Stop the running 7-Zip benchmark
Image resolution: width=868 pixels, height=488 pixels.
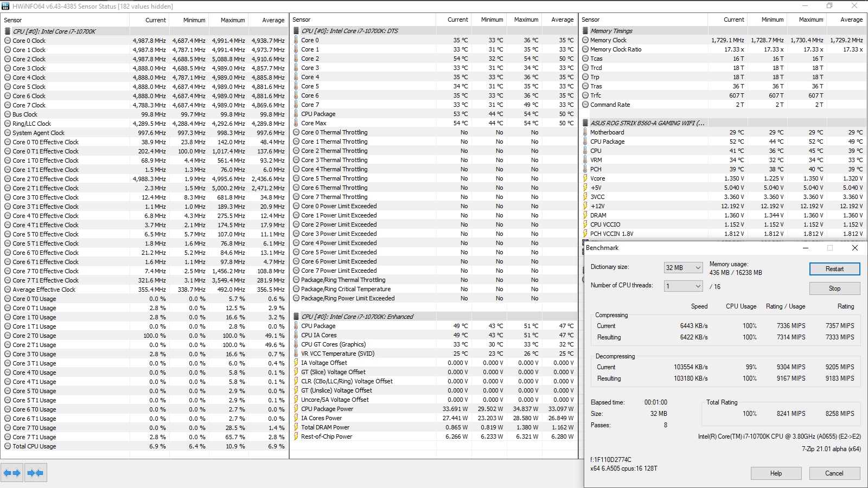tap(834, 288)
